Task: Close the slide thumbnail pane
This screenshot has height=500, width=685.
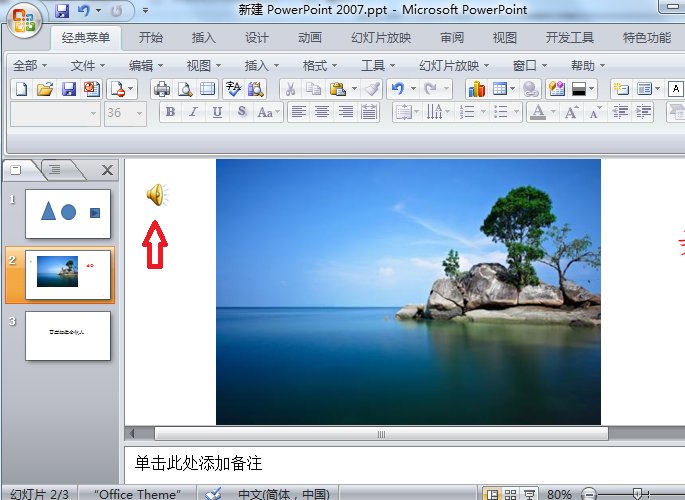Action: point(107,170)
